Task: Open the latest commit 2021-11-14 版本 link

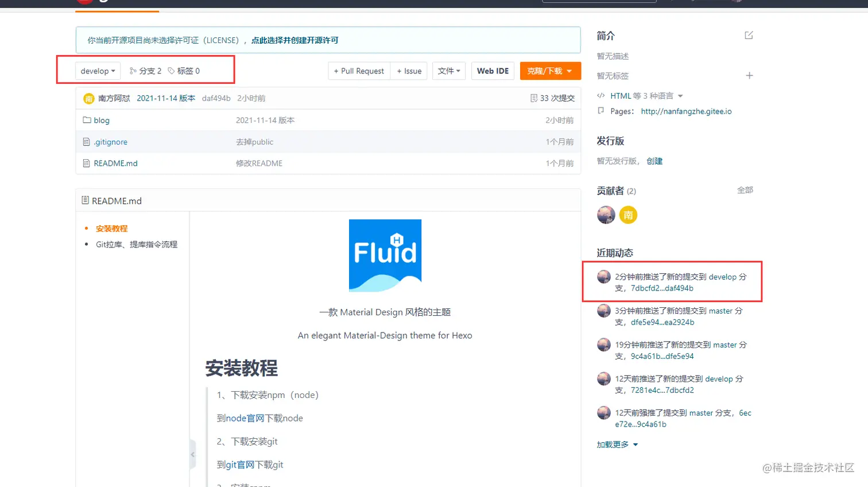Action: pos(166,98)
